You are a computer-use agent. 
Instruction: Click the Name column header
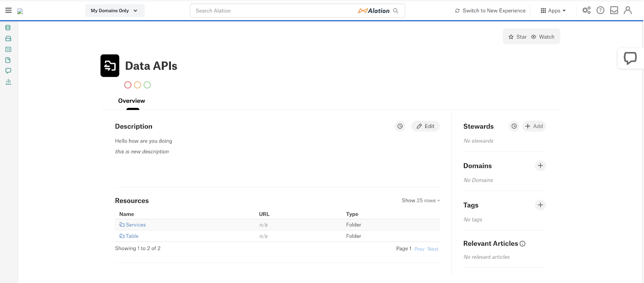tap(127, 214)
